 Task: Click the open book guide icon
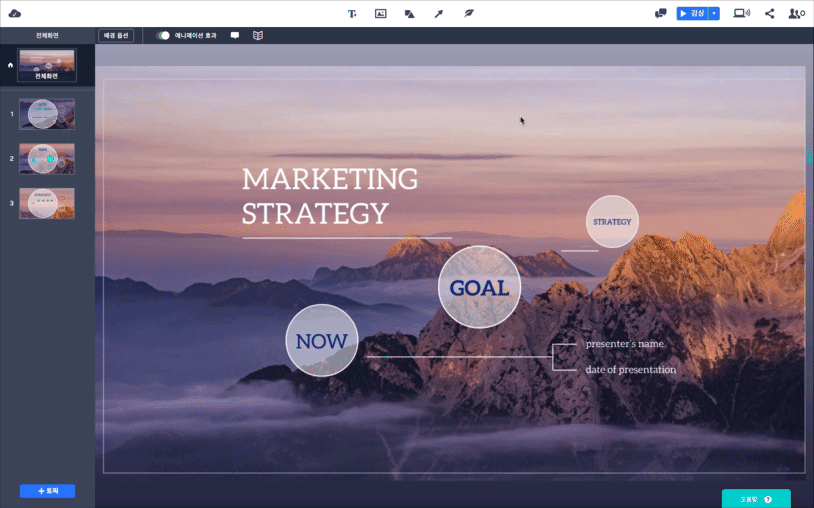257,35
